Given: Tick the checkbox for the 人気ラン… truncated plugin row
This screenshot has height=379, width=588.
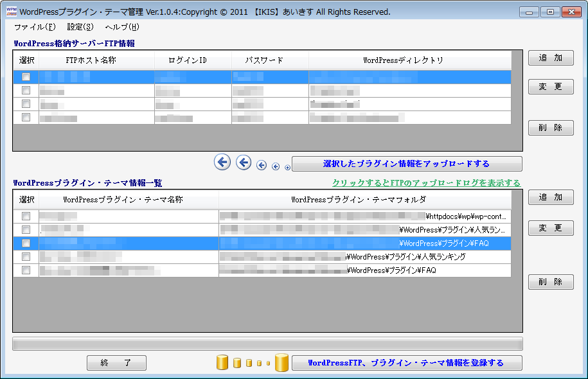Looking at the screenshot, I should coord(26,230).
